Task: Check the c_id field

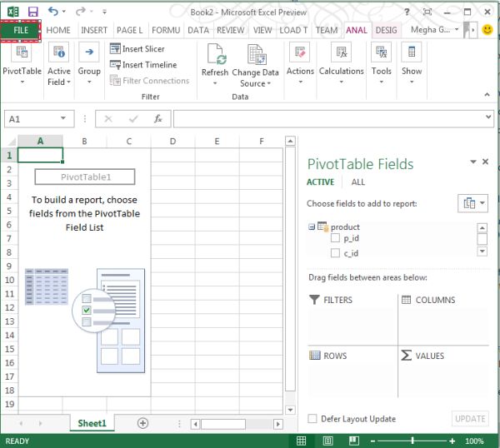Action: pos(335,253)
